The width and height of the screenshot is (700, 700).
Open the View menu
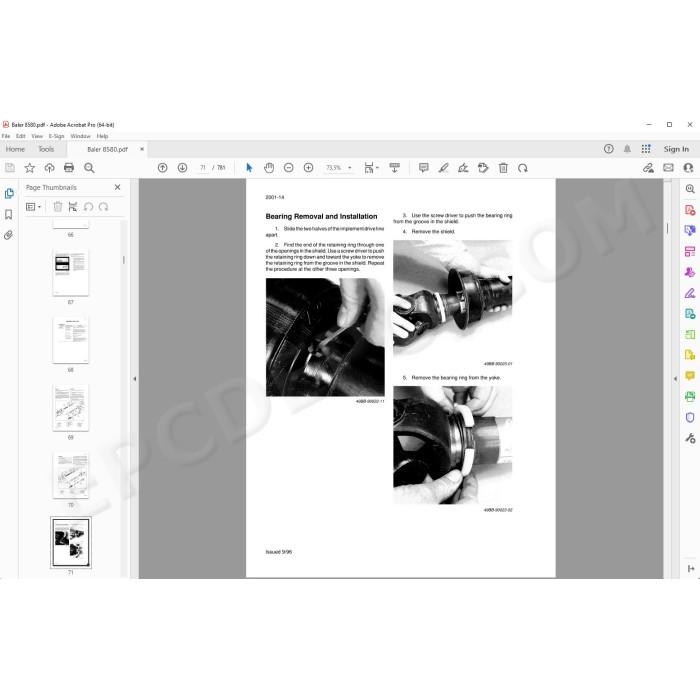click(37, 136)
